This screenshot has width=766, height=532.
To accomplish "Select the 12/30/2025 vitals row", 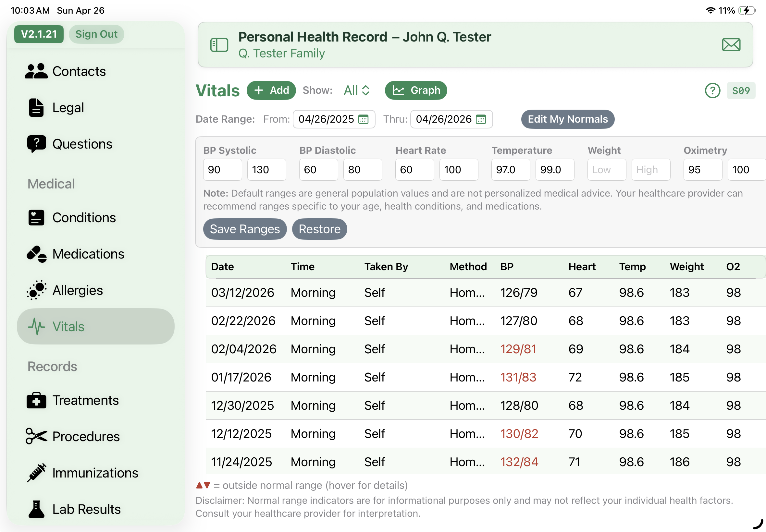I will (x=486, y=406).
